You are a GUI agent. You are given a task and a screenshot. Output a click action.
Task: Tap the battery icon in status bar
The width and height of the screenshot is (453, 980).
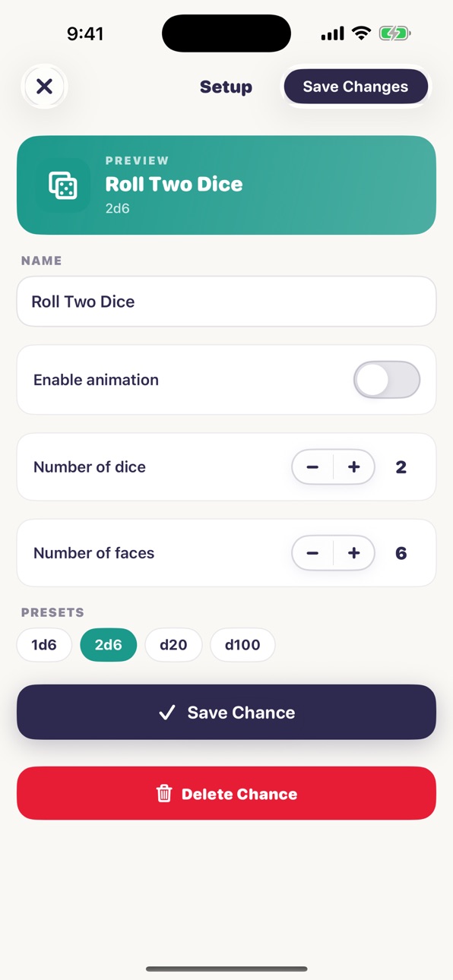tap(394, 33)
